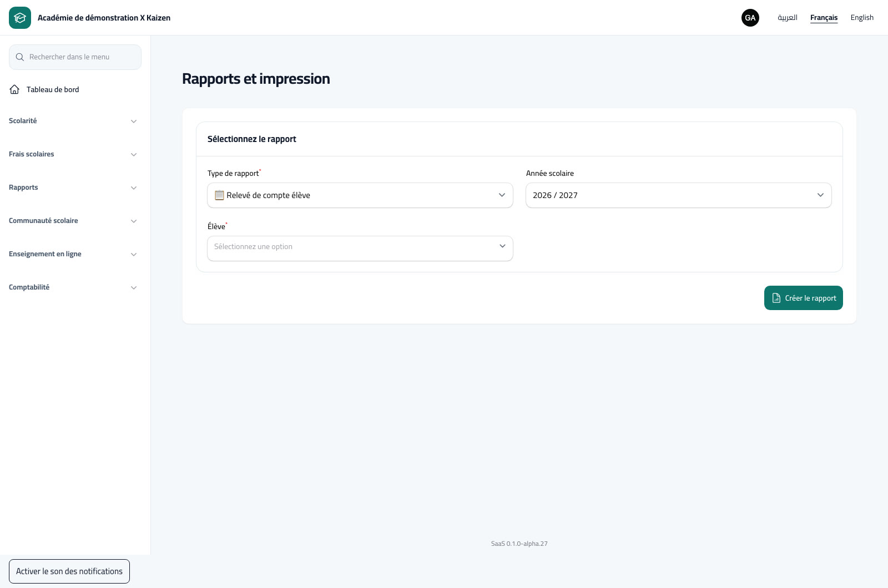Screen dimensions: 888x588
Task: Expand the Scolarité section chevron
Action: (x=134, y=121)
